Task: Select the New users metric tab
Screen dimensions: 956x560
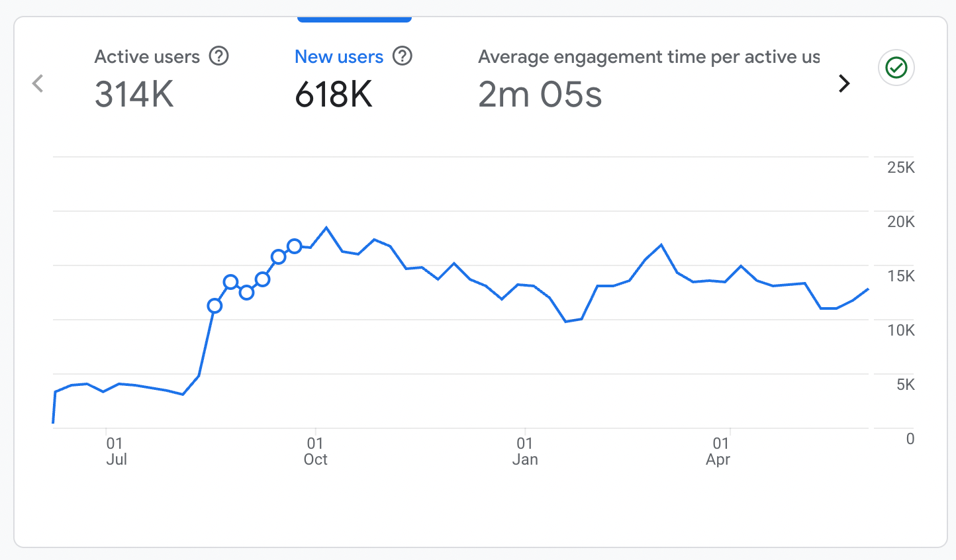Action: (x=338, y=57)
